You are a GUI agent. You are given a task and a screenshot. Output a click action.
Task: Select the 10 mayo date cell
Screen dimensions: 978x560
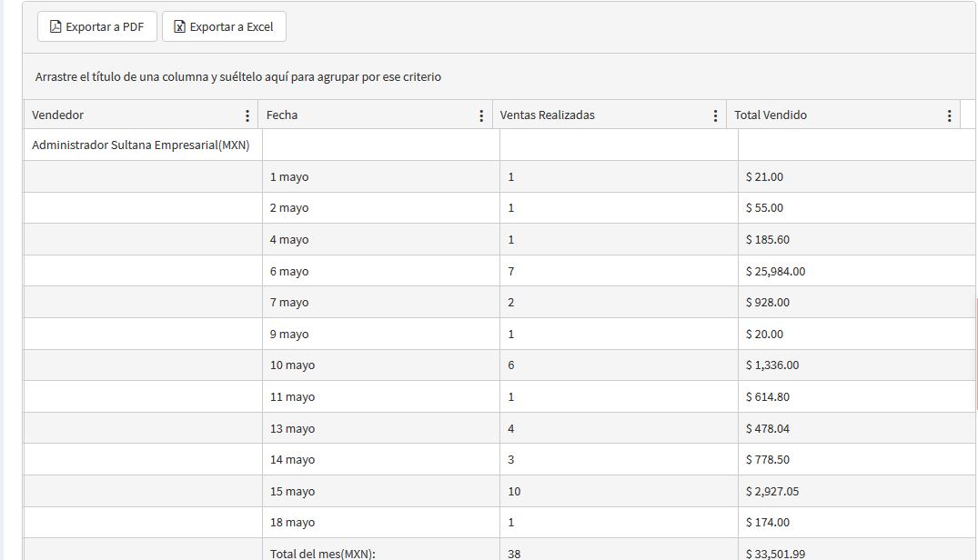point(292,365)
